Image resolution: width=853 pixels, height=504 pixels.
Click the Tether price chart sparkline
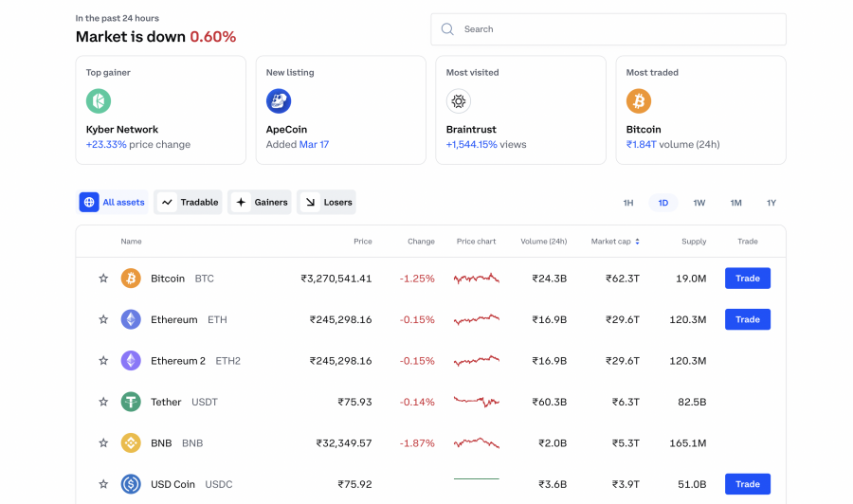[477, 402]
